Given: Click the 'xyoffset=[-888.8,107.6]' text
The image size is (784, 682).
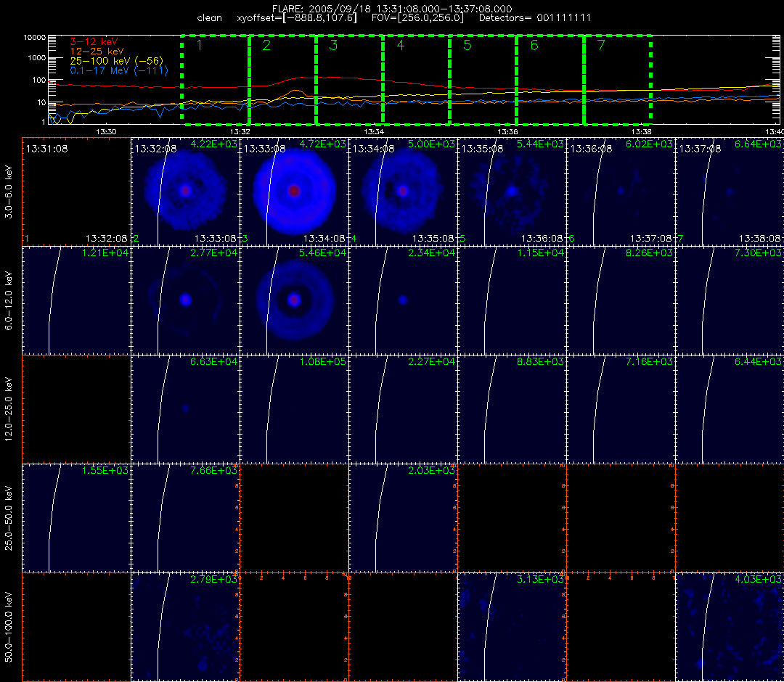Looking at the screenshot, I should click(297, 18).
